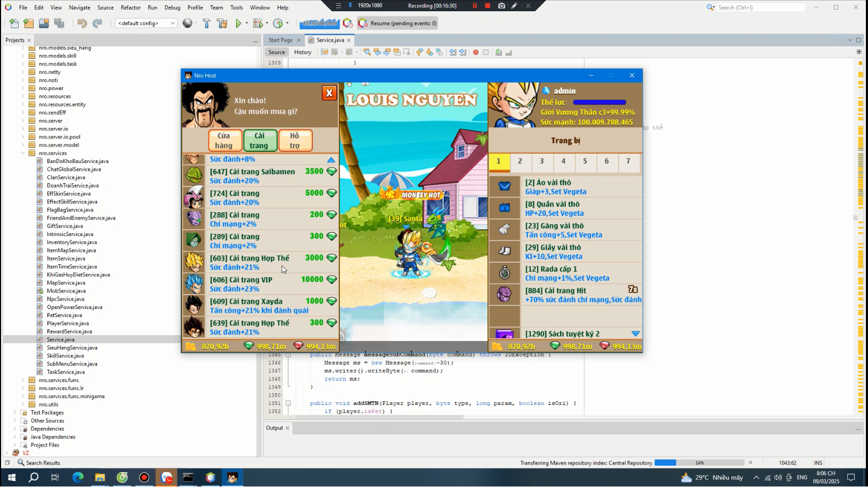Click the Profile Project icon

coord(278,23)
